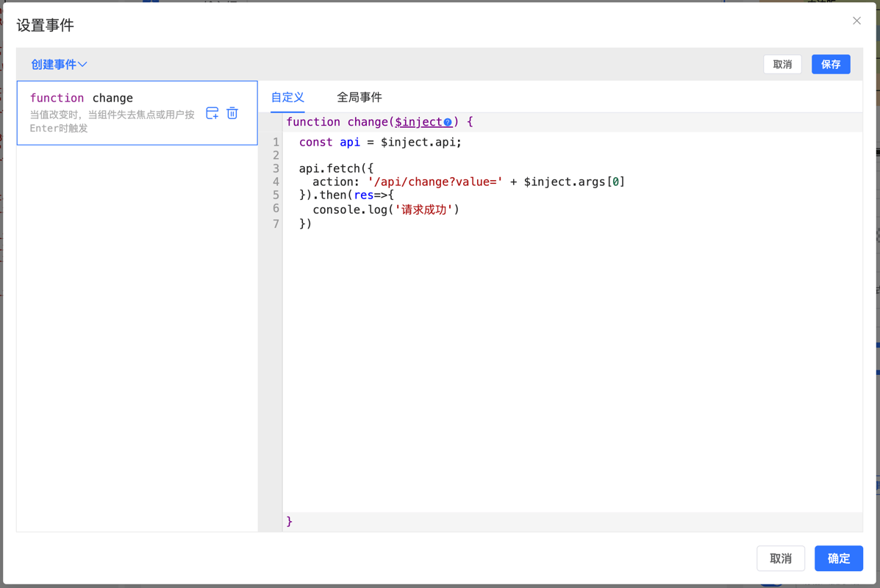Click the add/copy icon on change event

pyautogui.click(x=212, y=112)
